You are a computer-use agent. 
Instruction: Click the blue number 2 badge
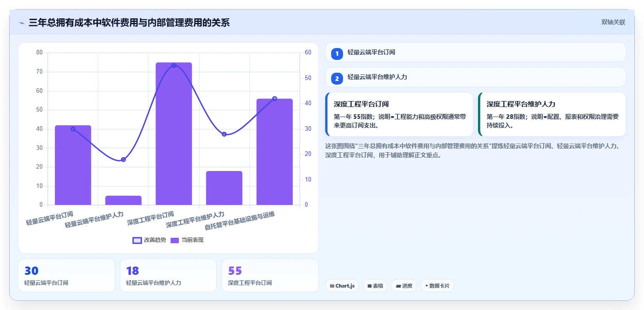(x=337, y=79)
